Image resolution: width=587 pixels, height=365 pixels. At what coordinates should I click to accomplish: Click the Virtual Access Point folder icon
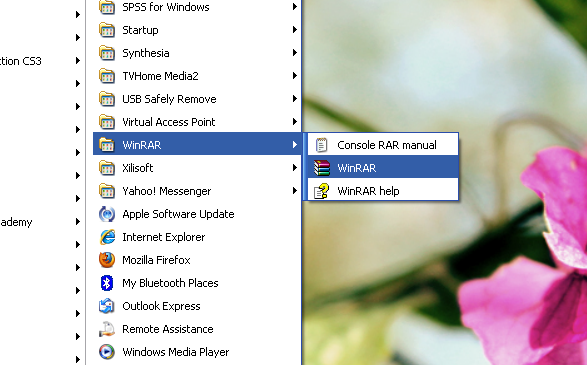[107, 122]
